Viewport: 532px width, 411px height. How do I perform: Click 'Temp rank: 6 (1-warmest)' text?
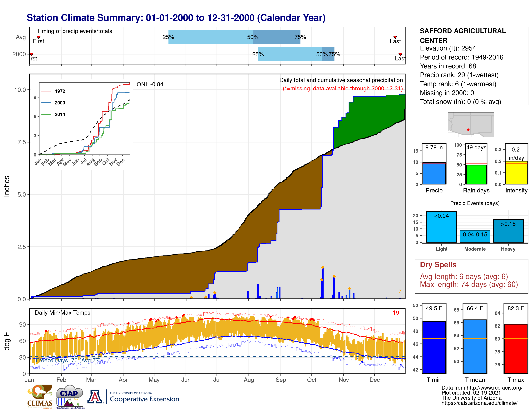click(458, 84)
